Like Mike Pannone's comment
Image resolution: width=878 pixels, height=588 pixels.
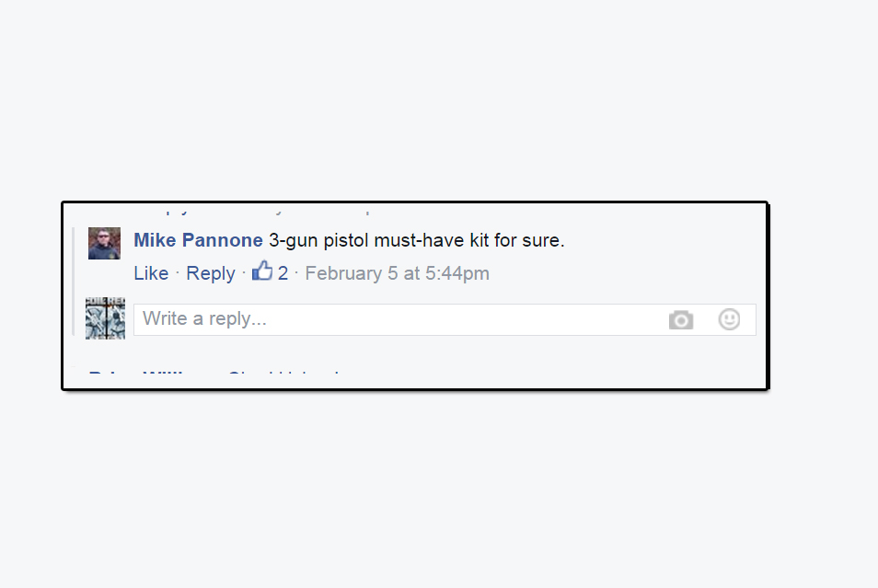pyautogui.click(x=151, y=273)
